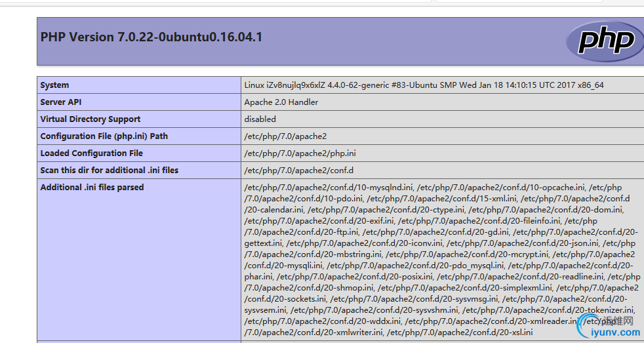Select the disabled value for Virtual Directory Support
The width and height of the screenshot is (644, 343).
(260, 119)
